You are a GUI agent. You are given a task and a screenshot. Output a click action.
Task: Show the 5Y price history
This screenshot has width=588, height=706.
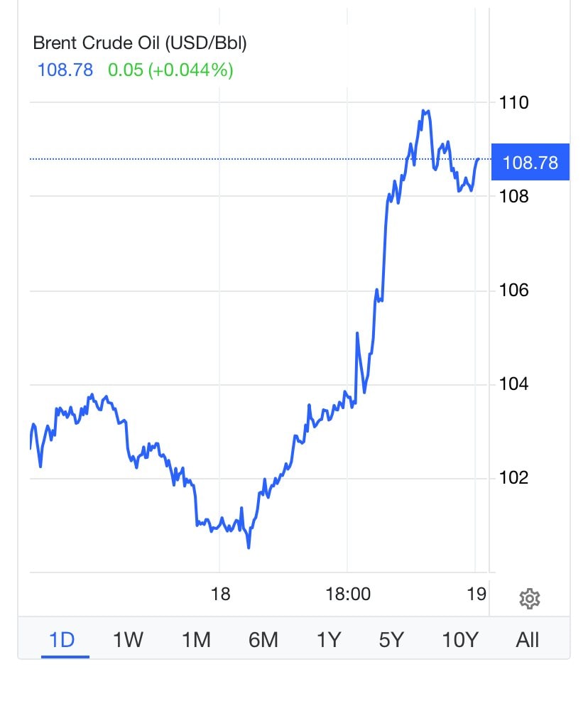[x=391, y=639]
